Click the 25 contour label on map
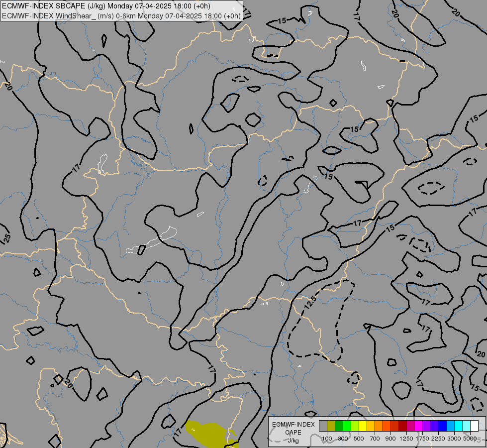Screen dimensions: 487x448 coord(7,238)
